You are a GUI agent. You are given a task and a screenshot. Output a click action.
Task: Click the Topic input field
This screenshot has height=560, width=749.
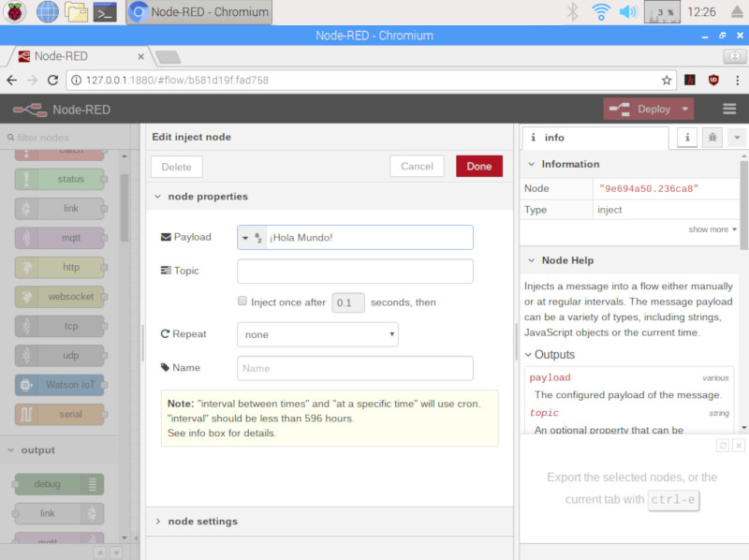click(355, 271)
